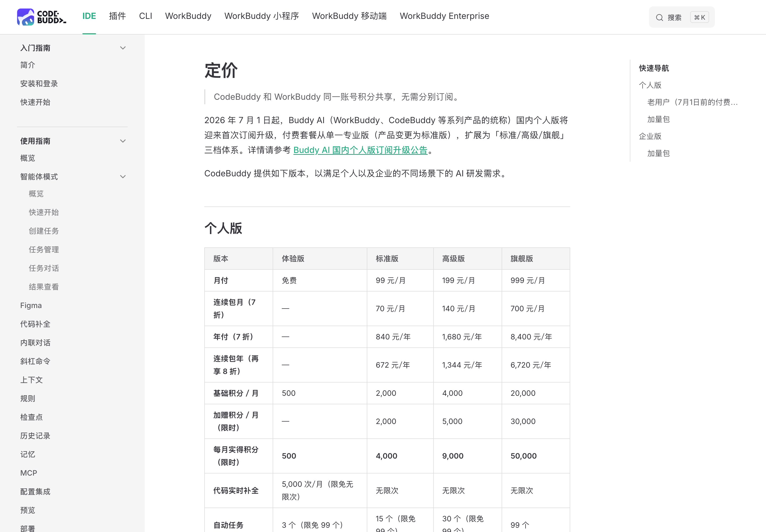The height and width of the screenshot is (532, 766).
Task: Open 配置集成 in the sidebar
Action: (x=35, y=492)
